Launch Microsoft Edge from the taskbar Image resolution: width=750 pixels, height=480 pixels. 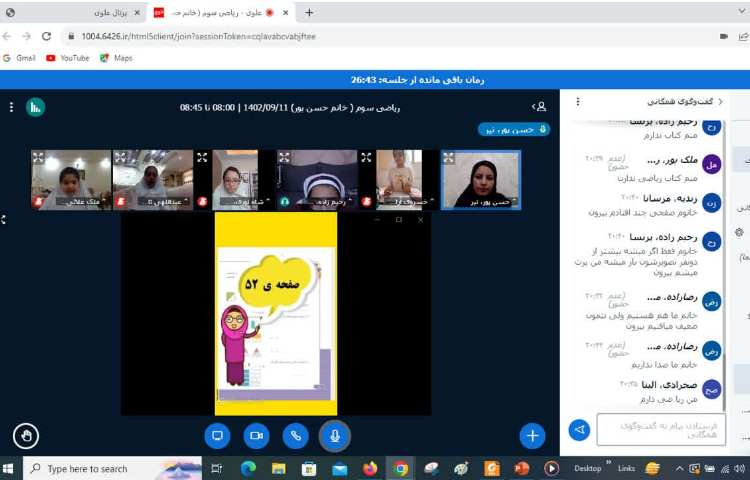(x=248, y=469)
